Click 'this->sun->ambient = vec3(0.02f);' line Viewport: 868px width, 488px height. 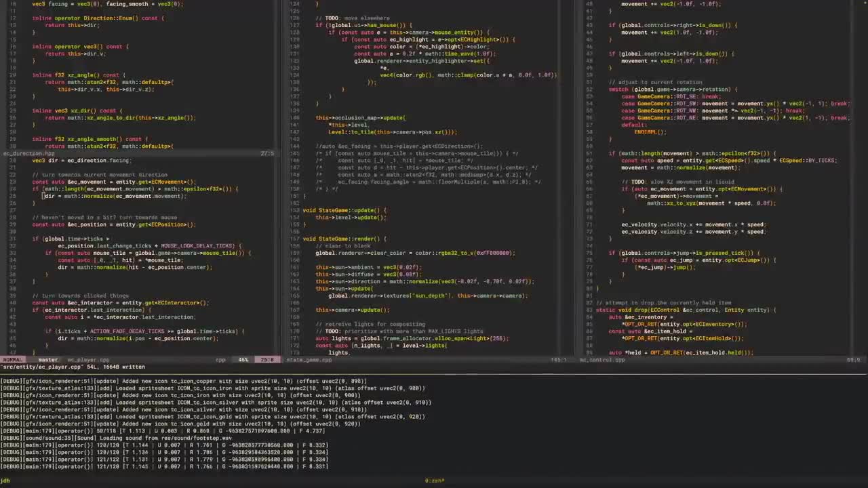coord(368,267)
